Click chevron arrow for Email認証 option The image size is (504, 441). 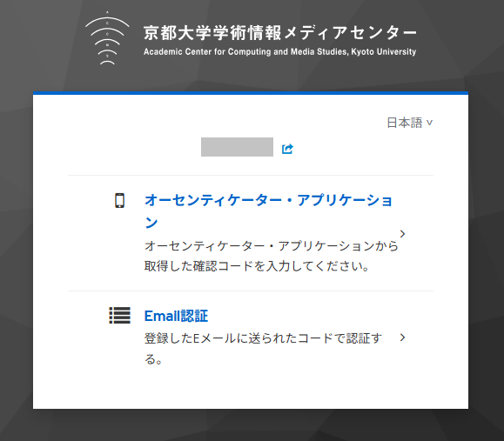click(x=402, y=337)
